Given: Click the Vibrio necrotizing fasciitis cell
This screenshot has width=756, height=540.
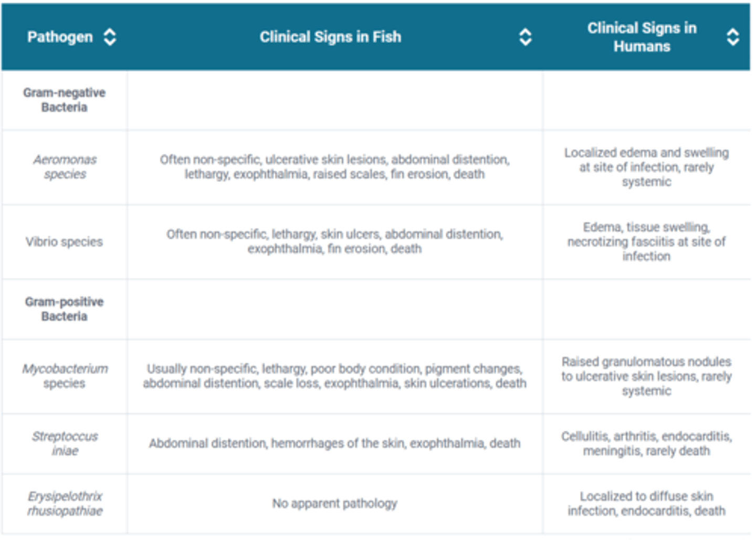Looking at the screenshot, I should tap(646, 242).
